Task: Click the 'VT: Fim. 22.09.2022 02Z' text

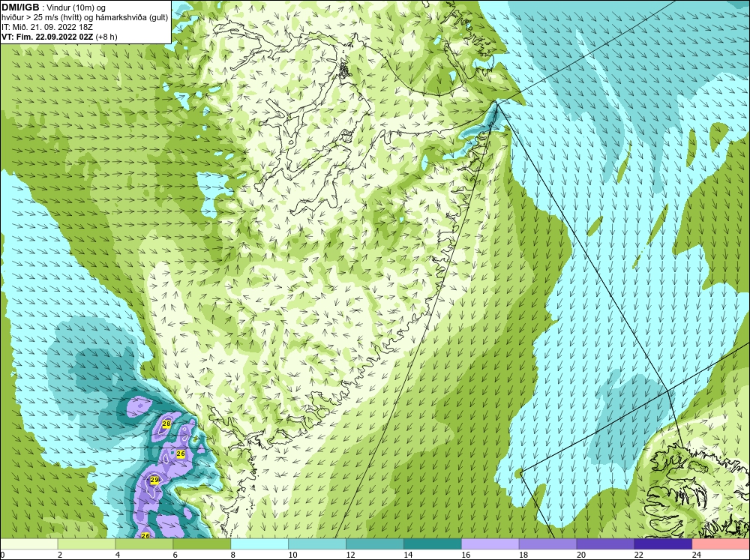Action: click(47, 37)
